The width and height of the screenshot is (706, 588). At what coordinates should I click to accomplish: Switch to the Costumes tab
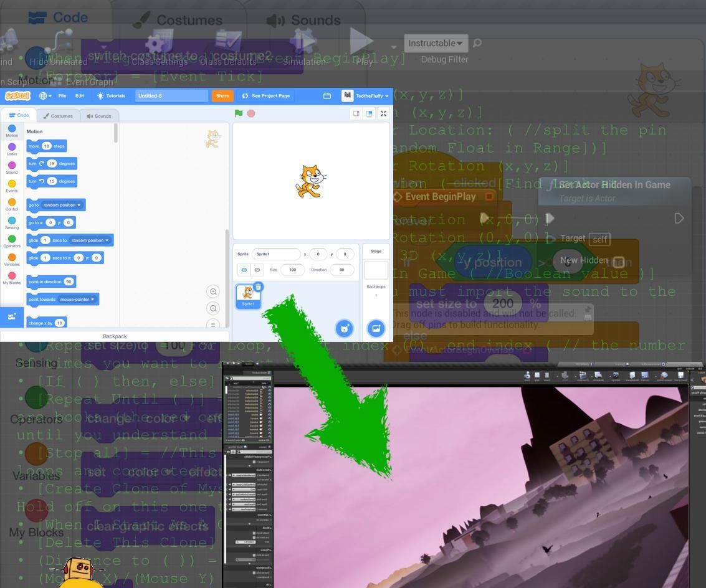click(x=59, y=115)
